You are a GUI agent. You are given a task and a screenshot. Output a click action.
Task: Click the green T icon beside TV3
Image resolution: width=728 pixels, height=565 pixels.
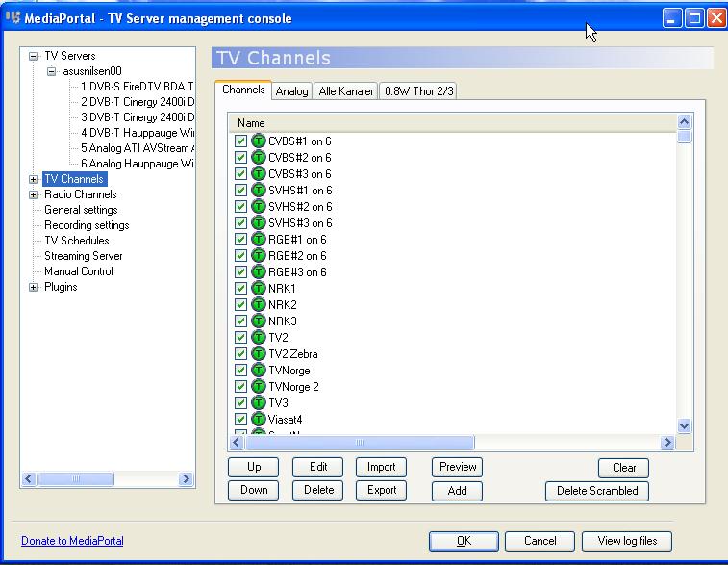click(x=258, y=403)
